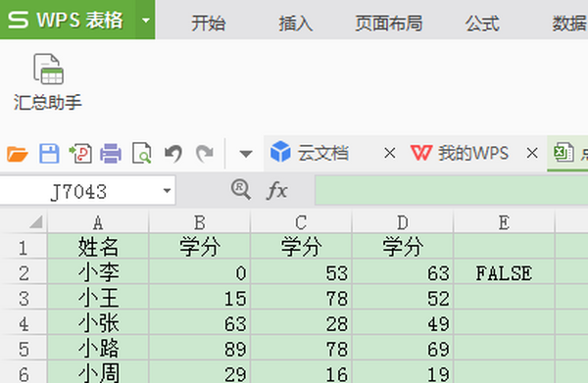Click the cell with name 小王
588x383 pixels.
tap(98, 298)
